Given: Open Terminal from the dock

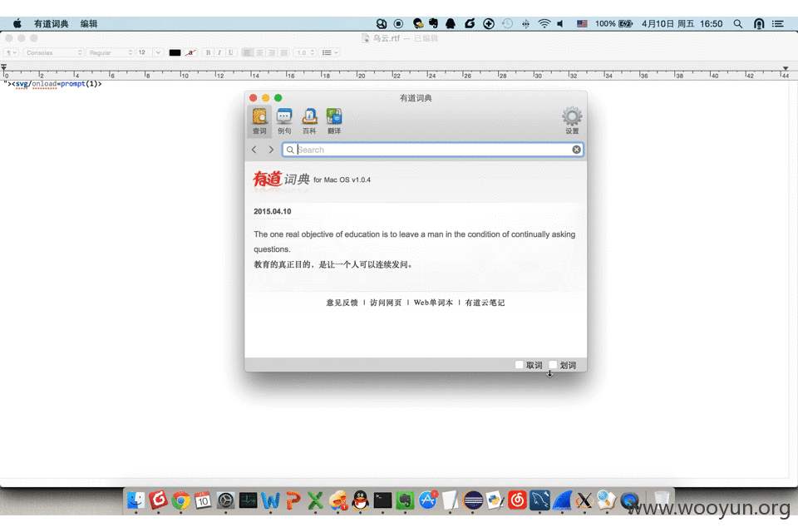Looking at the screenshot, I should [x=382, y=500].
